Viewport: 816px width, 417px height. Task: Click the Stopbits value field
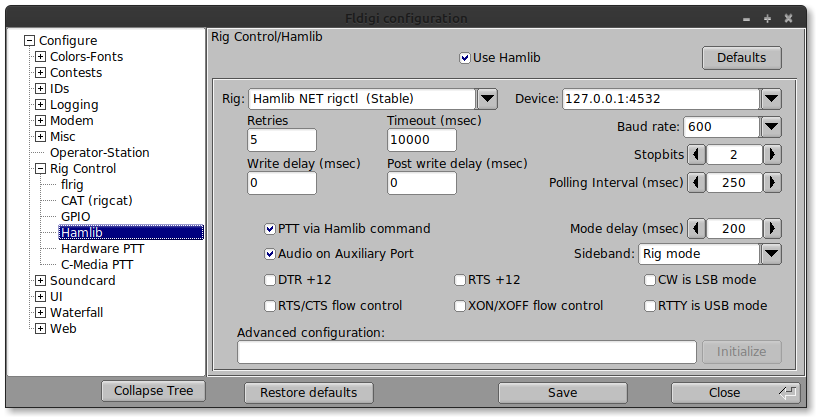click(734, 155)
